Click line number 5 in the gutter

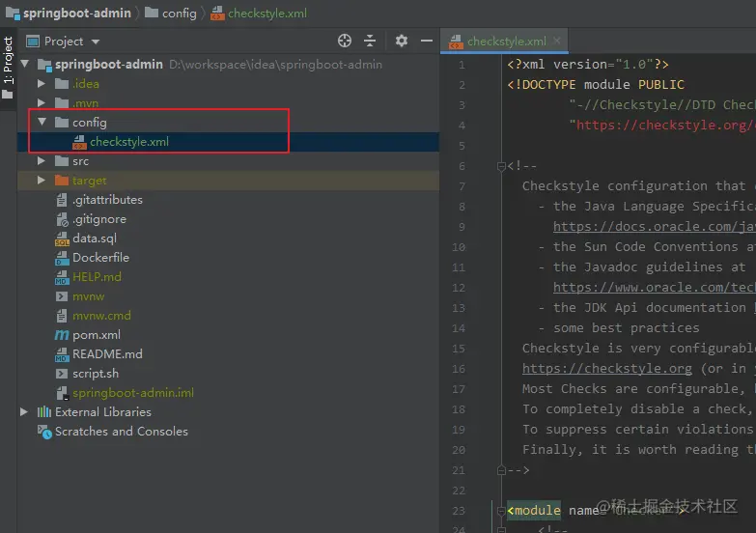pyautogui.click(x=462, y=146)
